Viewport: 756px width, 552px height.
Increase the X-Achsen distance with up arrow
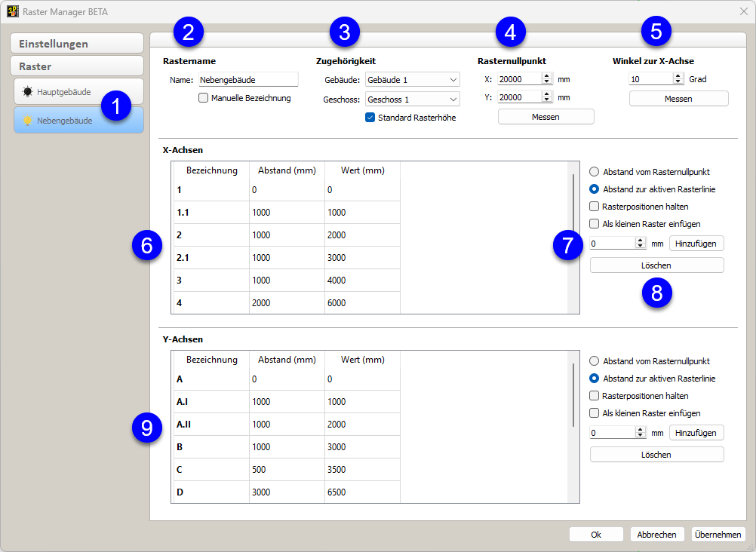[641, 240]
